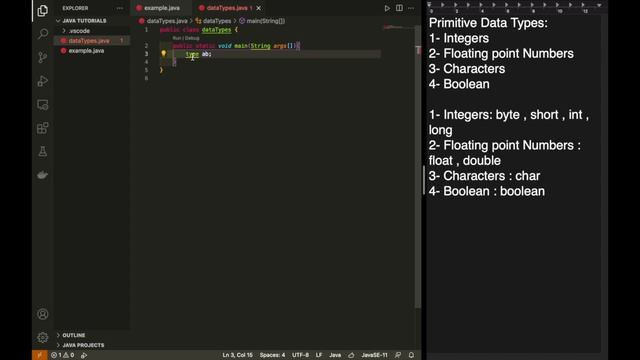This screenshot has height=360, width=640.
Task: Change end of line via LF
Action: pyautogui.click(x=319, y=355)
